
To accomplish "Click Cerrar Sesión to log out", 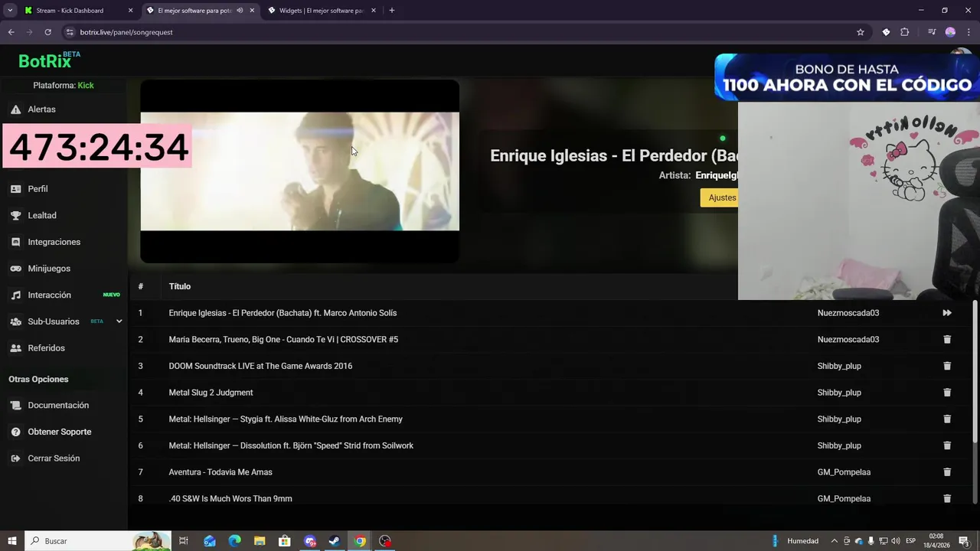I will [x=54, y=458].
